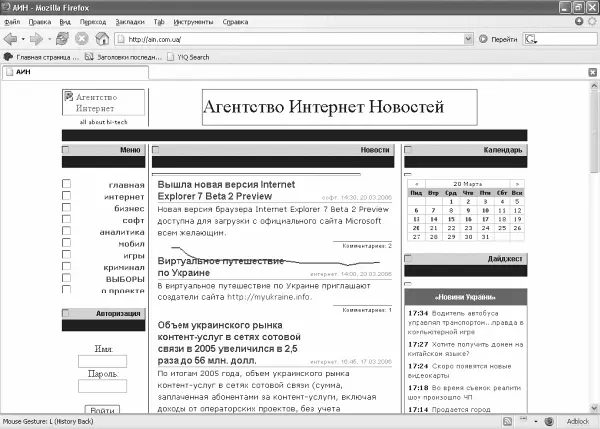Click the Go arrow next to Перейти

[x=483, y=39]
